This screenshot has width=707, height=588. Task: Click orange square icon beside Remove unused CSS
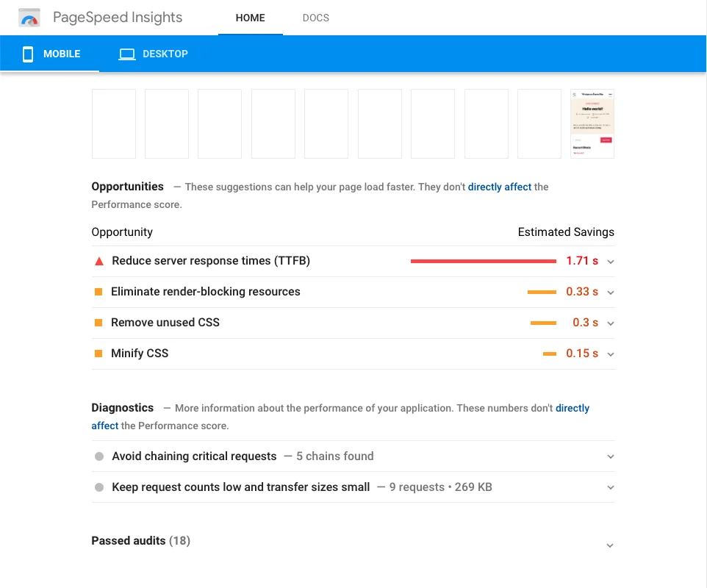(98, 323)
